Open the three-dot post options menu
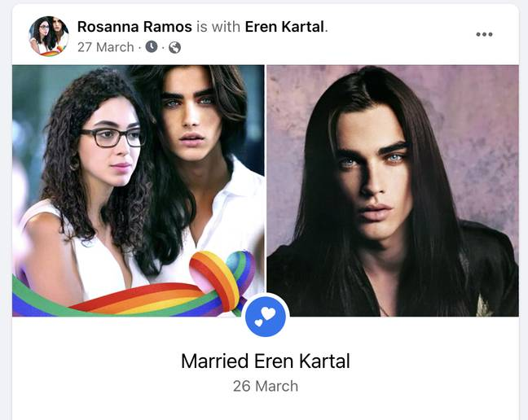Screen dimensions: 528x420 tap(484, 34)
